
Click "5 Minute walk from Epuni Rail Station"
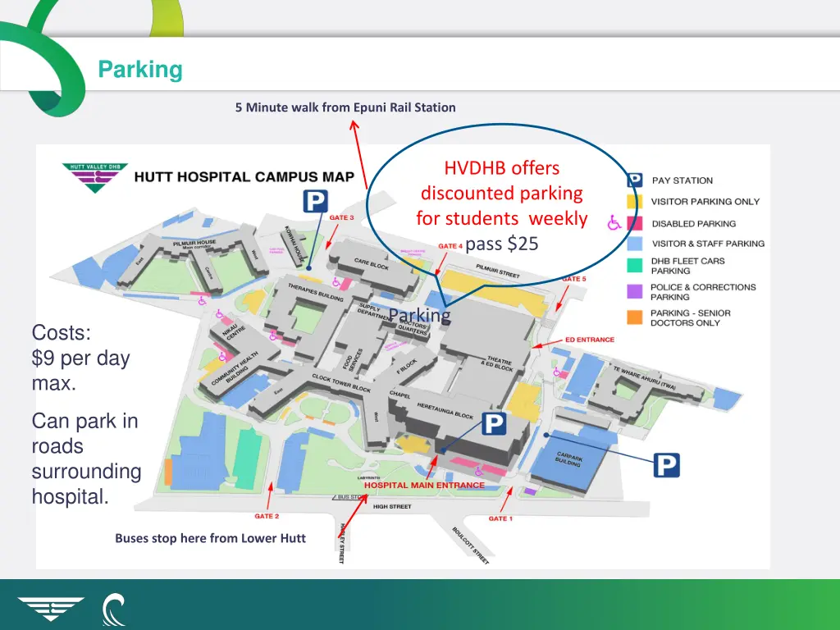coord(345,107)
